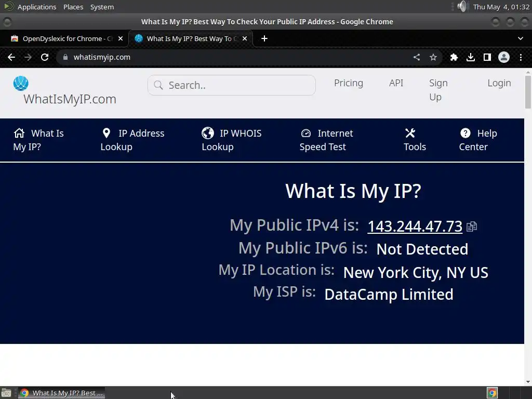Click the WhatIsMyIP.com globe logo
532x399 pixels.
pos(21,84)
